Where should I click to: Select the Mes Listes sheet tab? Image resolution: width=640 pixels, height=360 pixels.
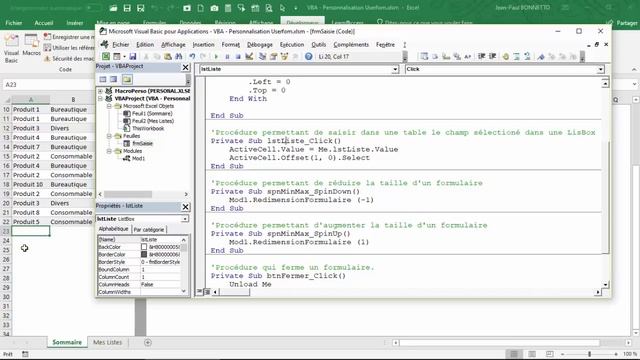tap(107, 342)
